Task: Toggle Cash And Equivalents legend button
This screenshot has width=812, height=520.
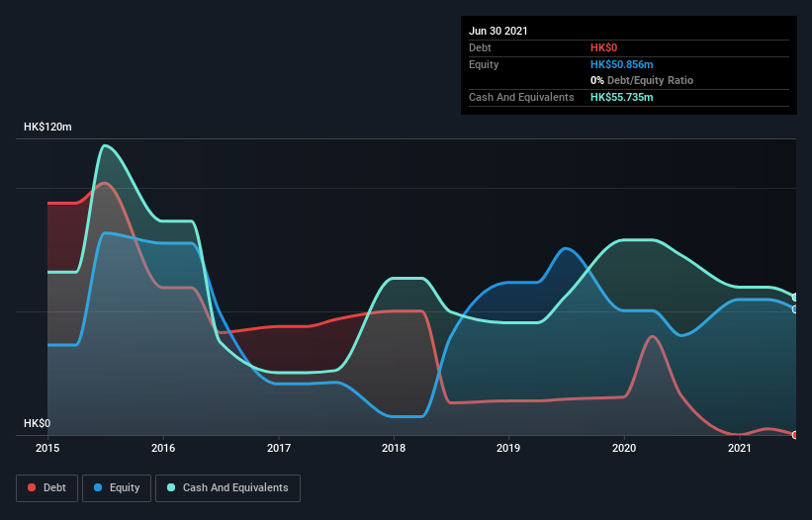Action: pos(227,488)
